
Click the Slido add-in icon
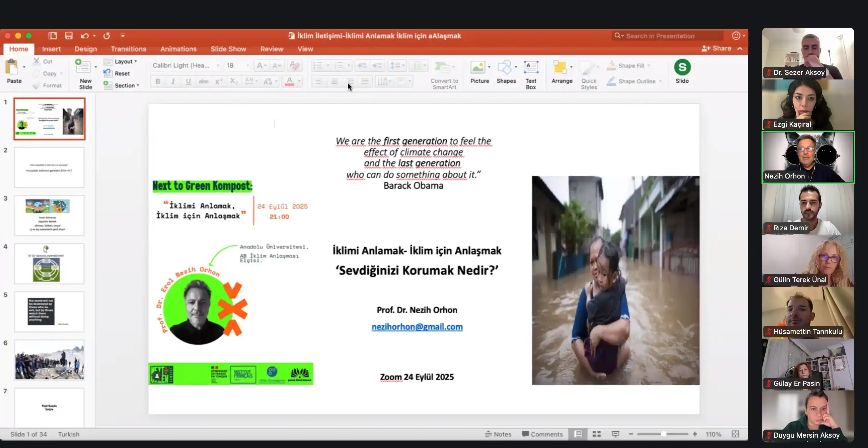[682, 71]
